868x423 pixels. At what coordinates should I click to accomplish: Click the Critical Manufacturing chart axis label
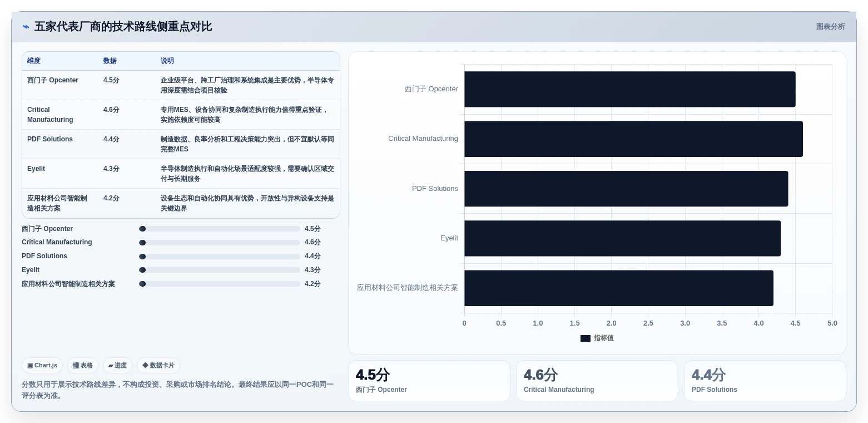[x=423, y=139]
